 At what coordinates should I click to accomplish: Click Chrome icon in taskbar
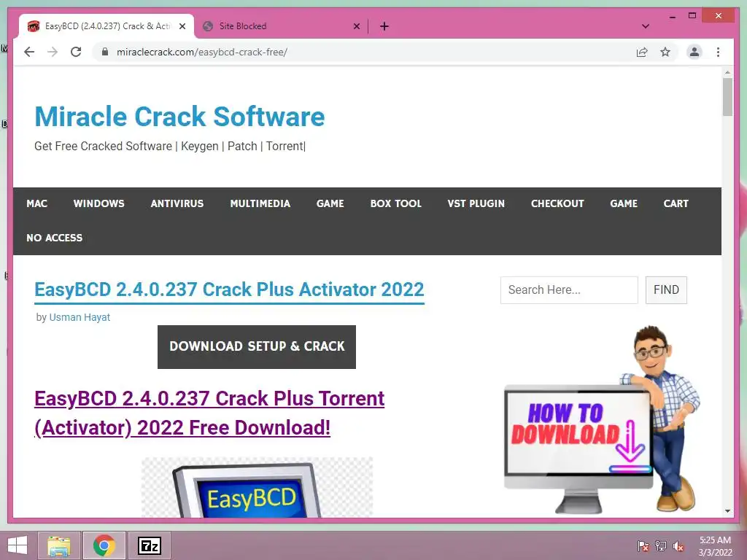point(104,545)
